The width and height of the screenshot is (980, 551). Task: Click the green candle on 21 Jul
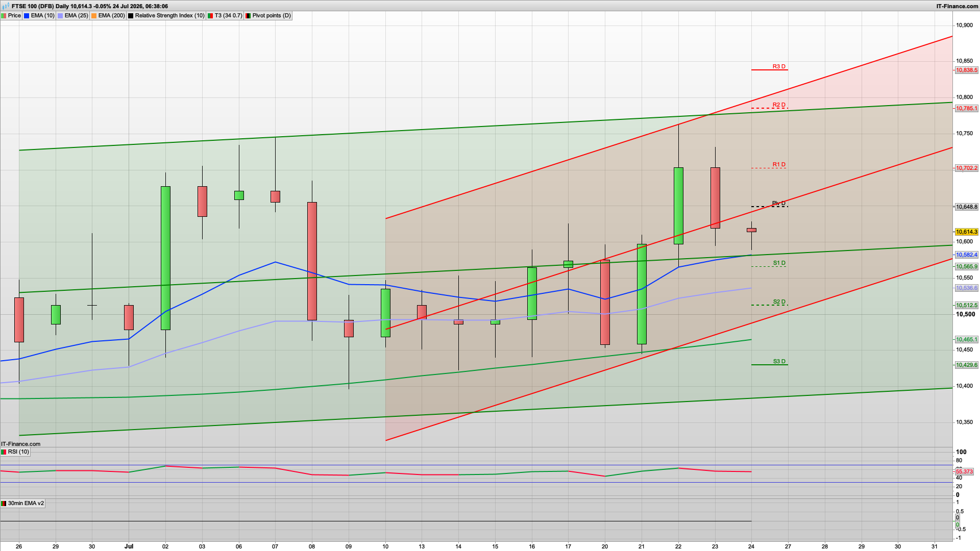[x=642, y=294]
